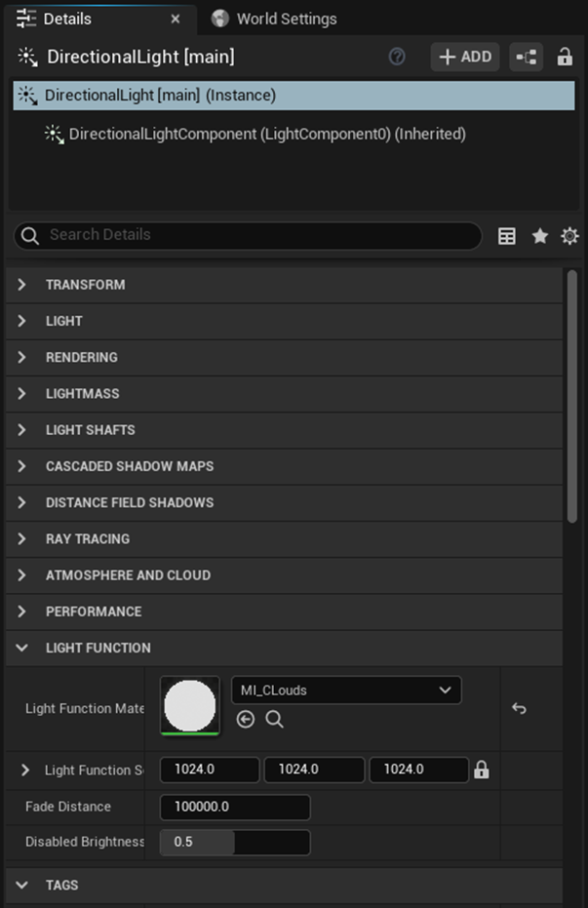Open the component hierarchy icon next to ADD
Screen dimensions: 588x908
(526, 57)
